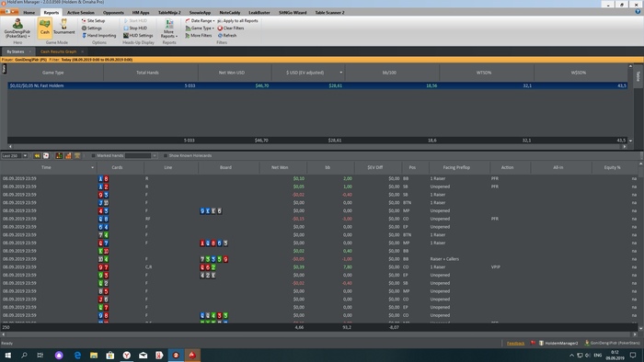Viewport: 644px width, 362px height.
Task: Open Game Type filter dropdown
Action: 200,28
